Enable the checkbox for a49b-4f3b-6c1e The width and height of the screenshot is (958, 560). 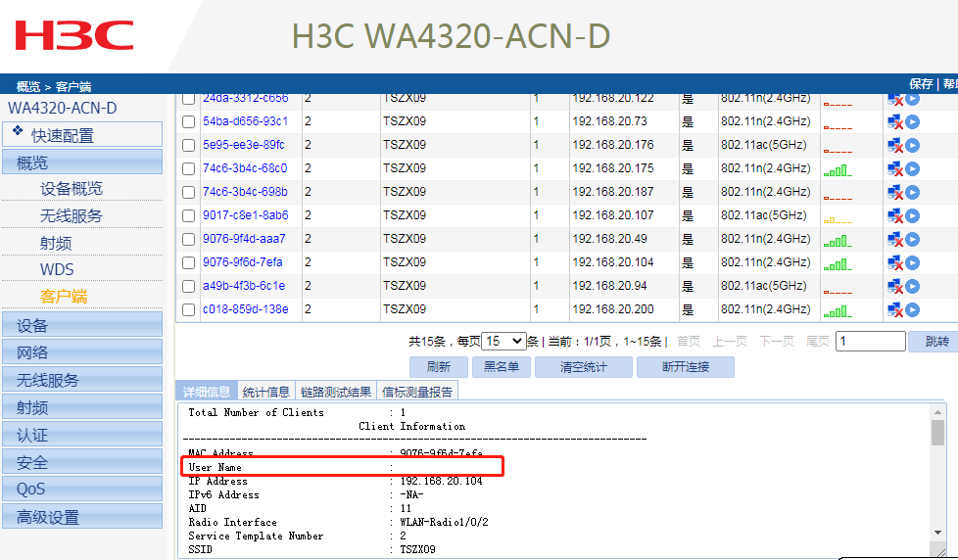(189, 287)
